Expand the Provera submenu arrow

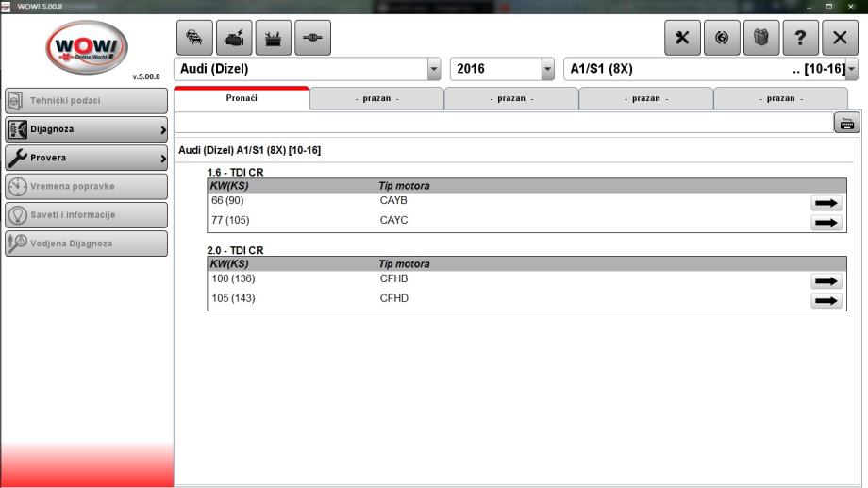(162, 159)
